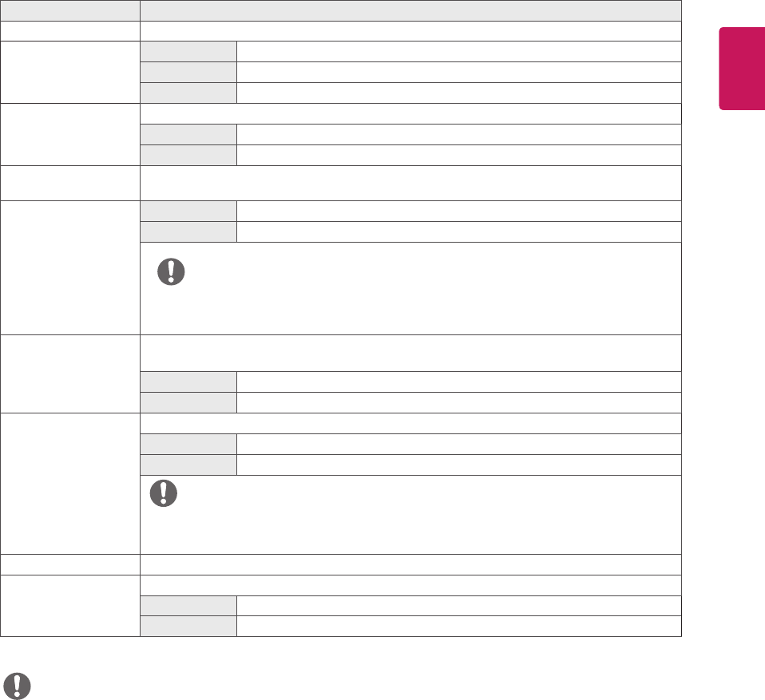Click the left-column cell beside the three gray options
Screen dimensions: 765x700
(x=70, y=72)
